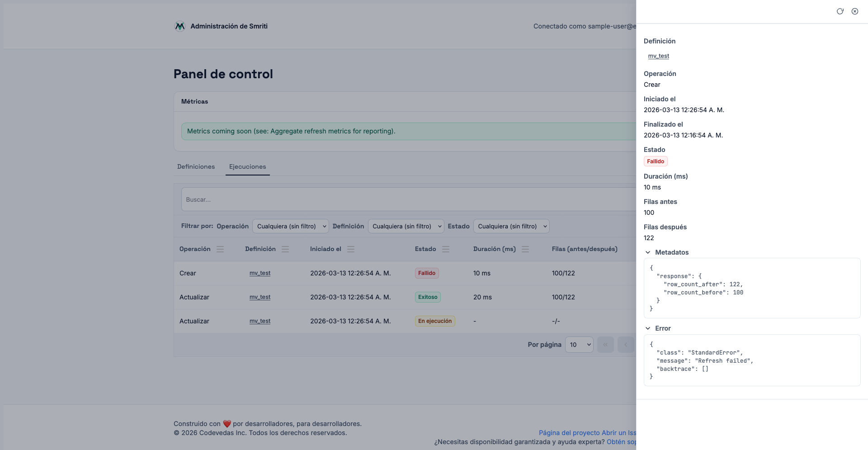
Task: Open the Operación column menu icon
Action: pos(220,249)
